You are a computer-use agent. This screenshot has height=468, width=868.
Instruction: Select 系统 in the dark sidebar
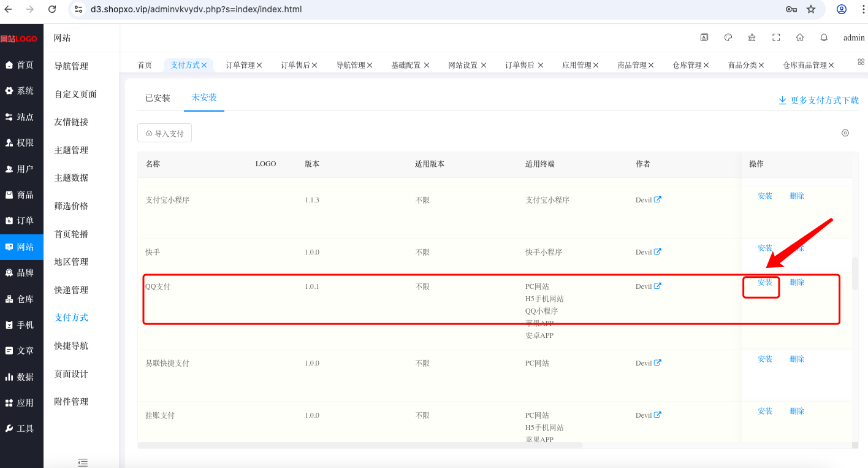(21, 91)
